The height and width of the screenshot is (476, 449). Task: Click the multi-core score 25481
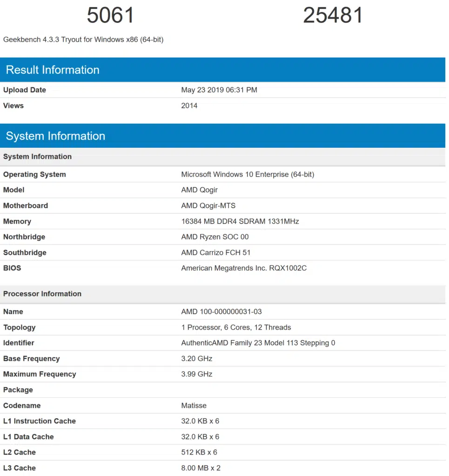tap(333, 15)
